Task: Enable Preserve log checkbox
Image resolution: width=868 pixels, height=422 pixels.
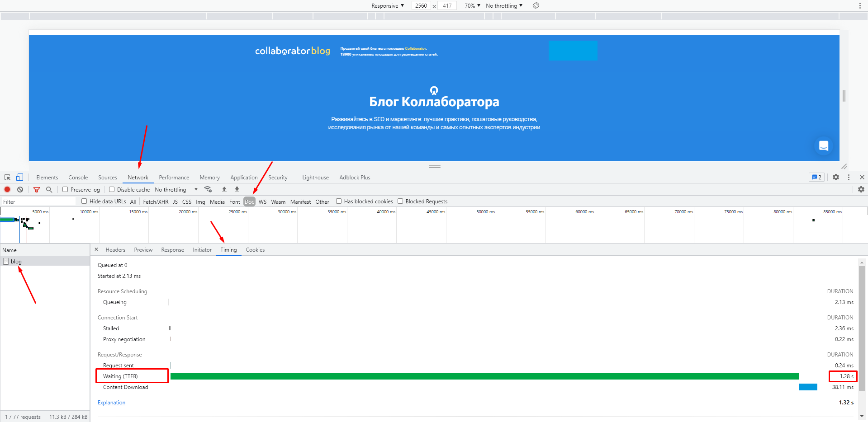Action: pos(65,190)
